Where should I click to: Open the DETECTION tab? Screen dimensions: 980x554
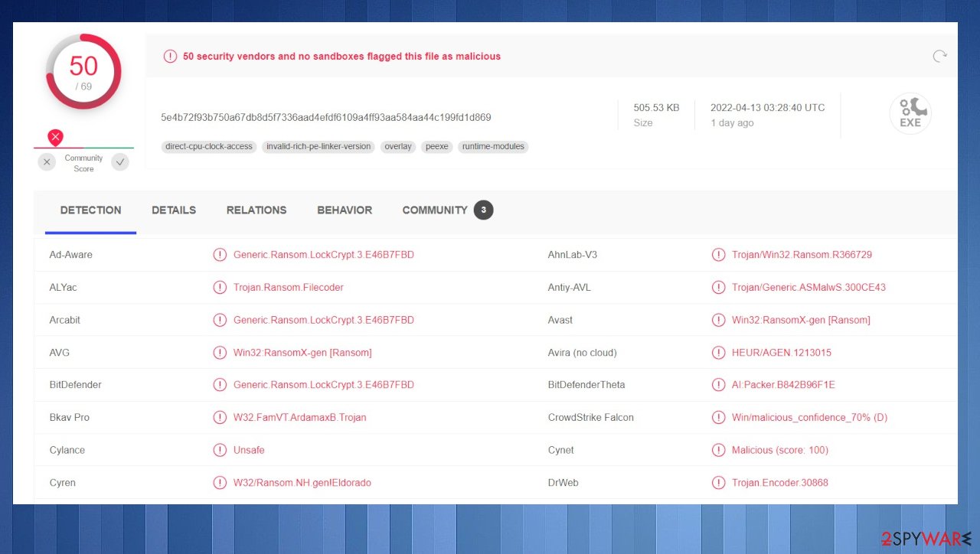[90, 210]
